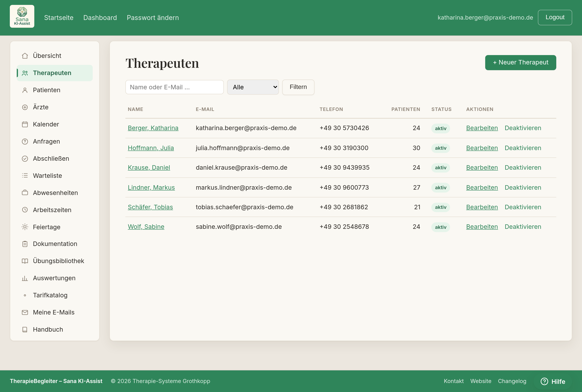The height and width of the screenshot is (392, 582).
Task: Open the Handbuch sidebar entry
Action: 55,329
